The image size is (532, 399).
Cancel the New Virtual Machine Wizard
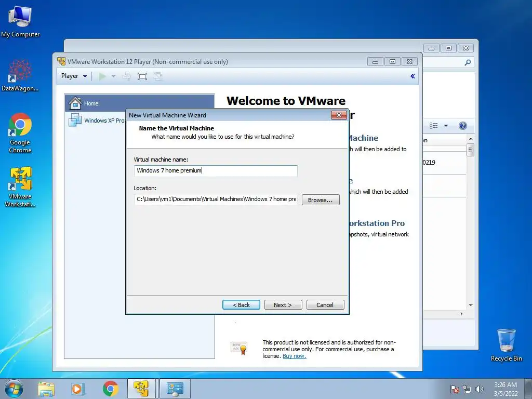tap(325, 304)
